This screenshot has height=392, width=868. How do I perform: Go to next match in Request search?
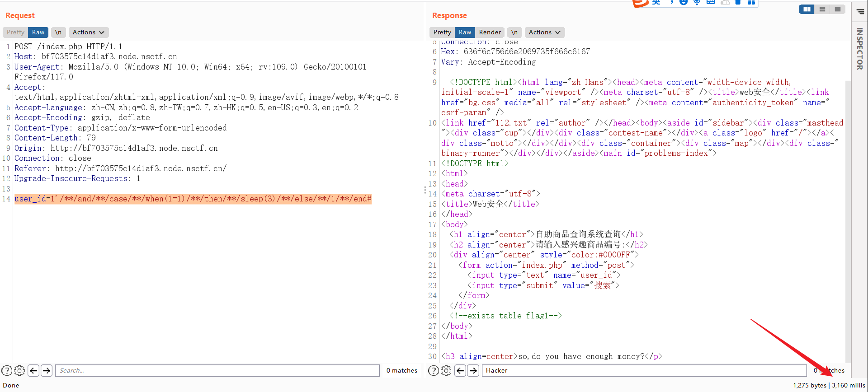[47, 371]
